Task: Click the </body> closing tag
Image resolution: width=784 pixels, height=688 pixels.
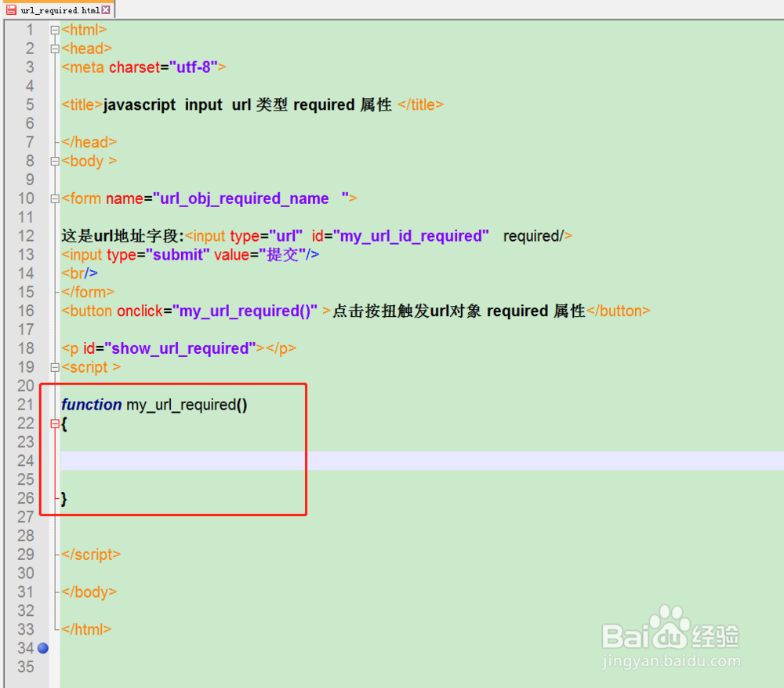Action: point(89,592)
